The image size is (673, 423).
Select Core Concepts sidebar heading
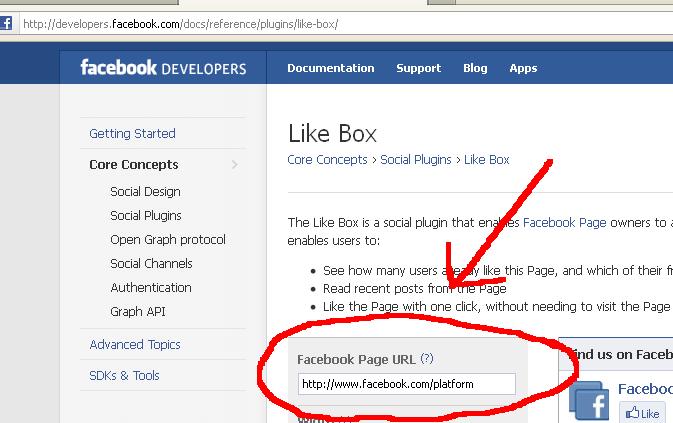[x=133, y=165]
